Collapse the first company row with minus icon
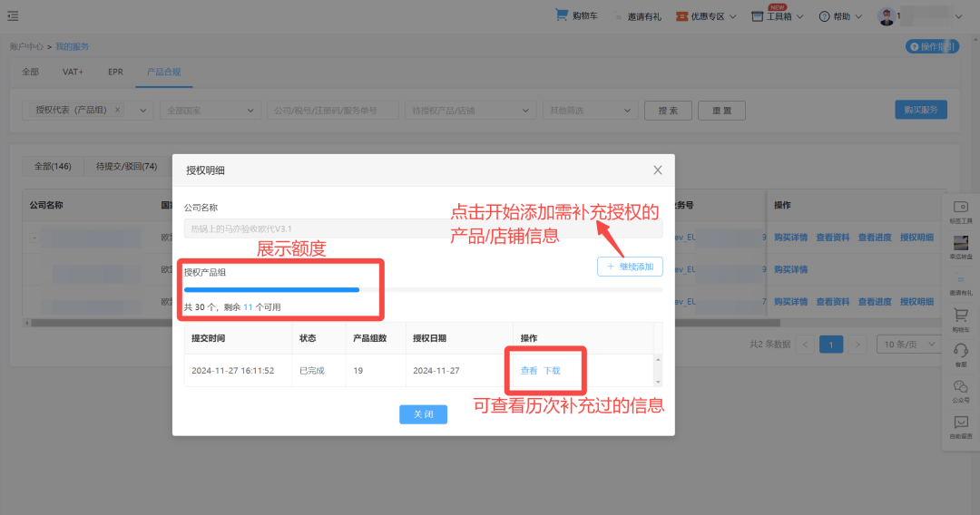 click(34, 238)
